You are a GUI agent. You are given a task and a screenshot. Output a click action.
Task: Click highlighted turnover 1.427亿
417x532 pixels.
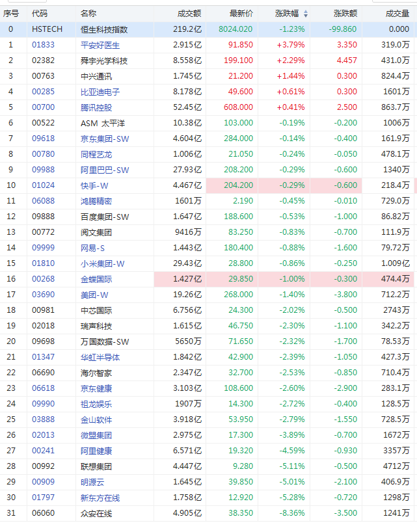(187, 279)
